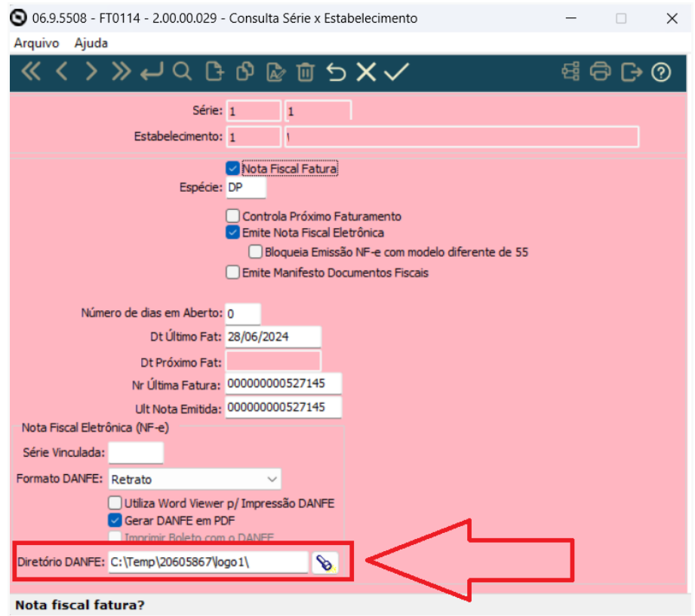
Task: Exit the screen with door-arrow icon
Action: (x=631, y=72)
